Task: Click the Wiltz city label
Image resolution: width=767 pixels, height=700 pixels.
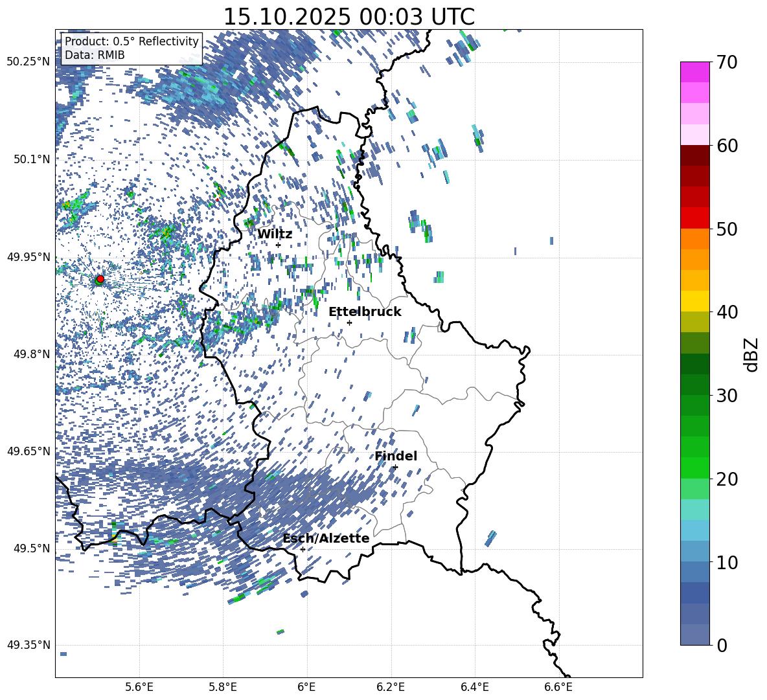Action: (275, 234)
